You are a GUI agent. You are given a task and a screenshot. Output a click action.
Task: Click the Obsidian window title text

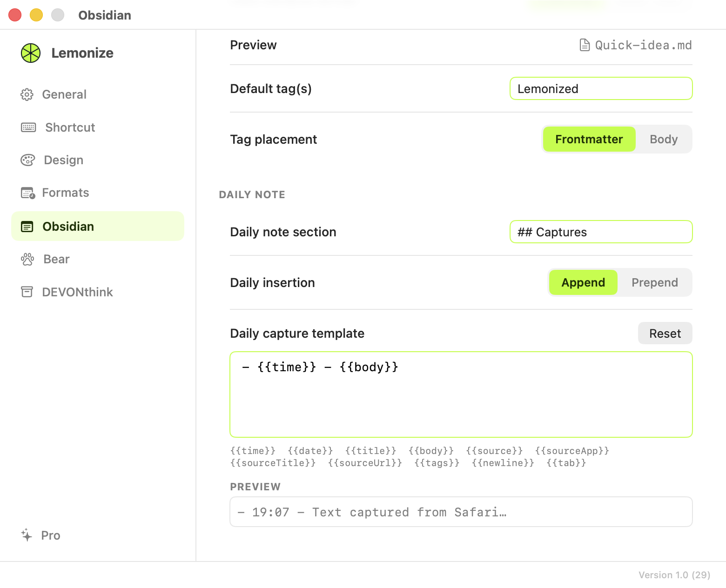[105, 15]
